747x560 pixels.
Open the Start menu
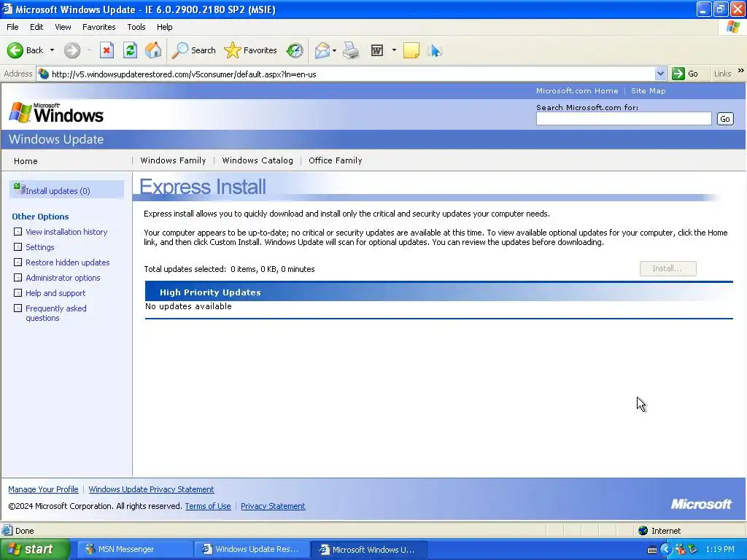tap(34, 550)
